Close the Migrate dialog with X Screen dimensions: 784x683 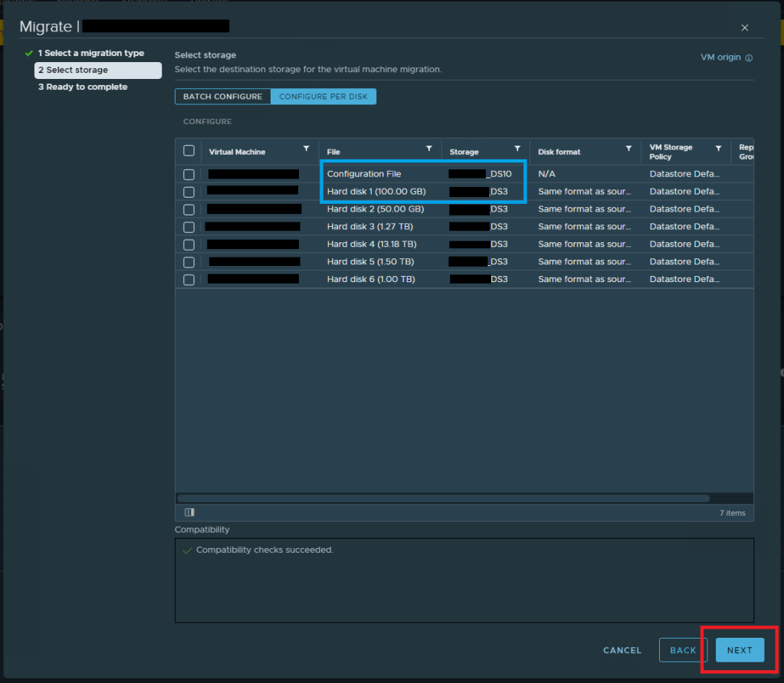tap(744, 28)
